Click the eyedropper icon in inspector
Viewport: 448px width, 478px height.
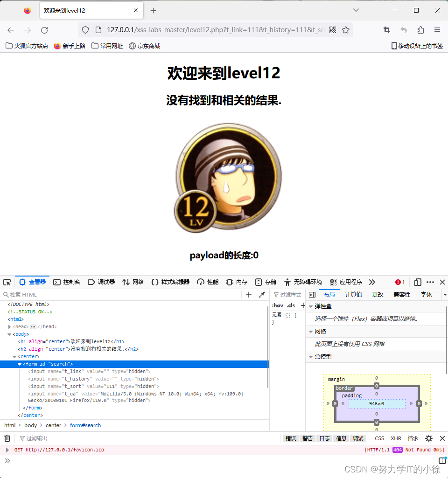click(x=262, y=295)
